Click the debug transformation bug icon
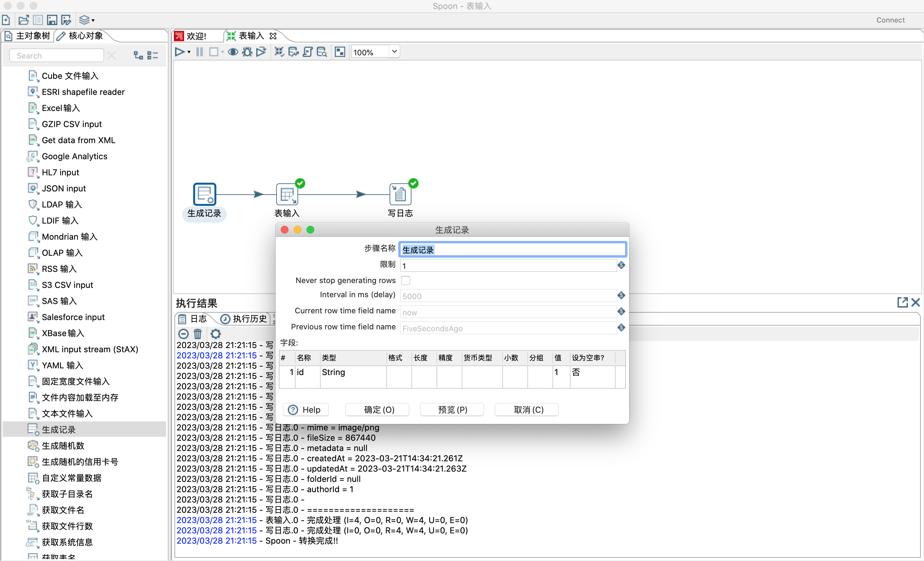This screenshot has width=924, height=561. [x=247, y=52]
